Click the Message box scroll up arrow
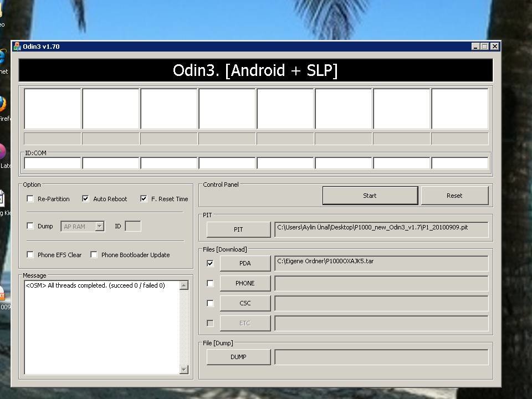This screenshot has height=399, width=532. [x=184, y=285]
